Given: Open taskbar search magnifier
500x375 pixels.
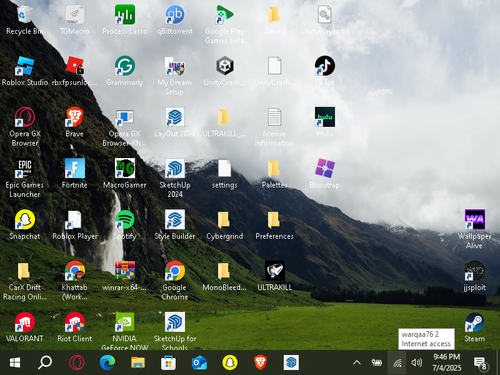Looking at the screenshot, I should coord(45,362).
